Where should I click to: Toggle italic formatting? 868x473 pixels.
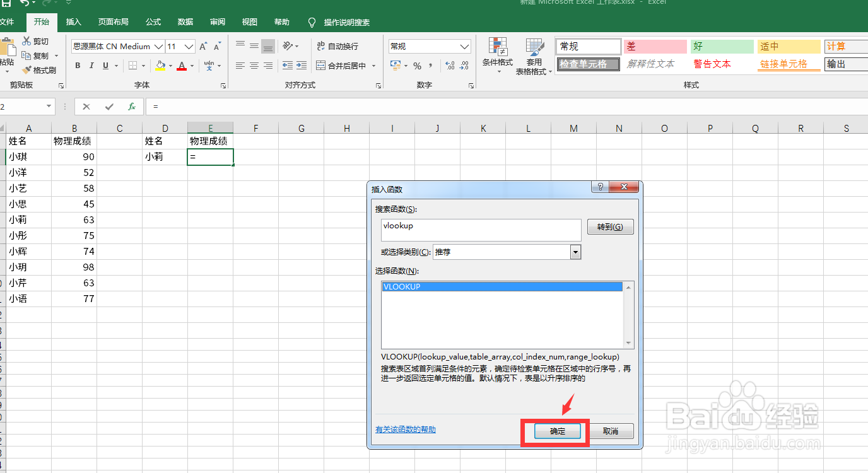(91, 65)
